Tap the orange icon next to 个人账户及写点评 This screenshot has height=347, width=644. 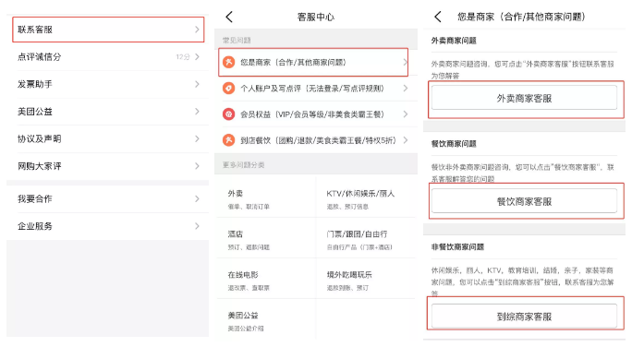229,89
